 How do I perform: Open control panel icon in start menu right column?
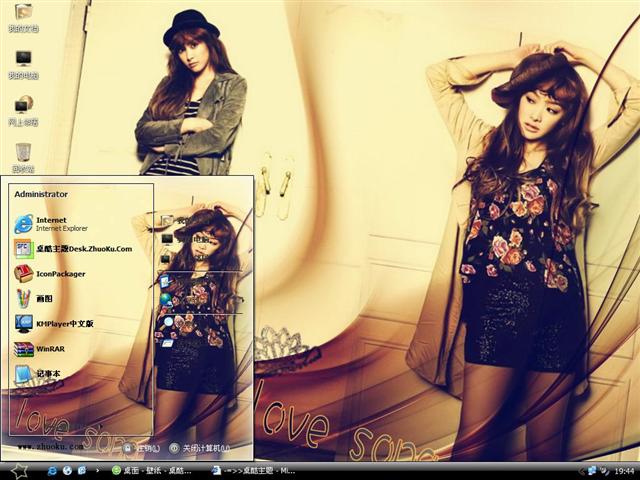pyautogui.click(x=166, y=282)
